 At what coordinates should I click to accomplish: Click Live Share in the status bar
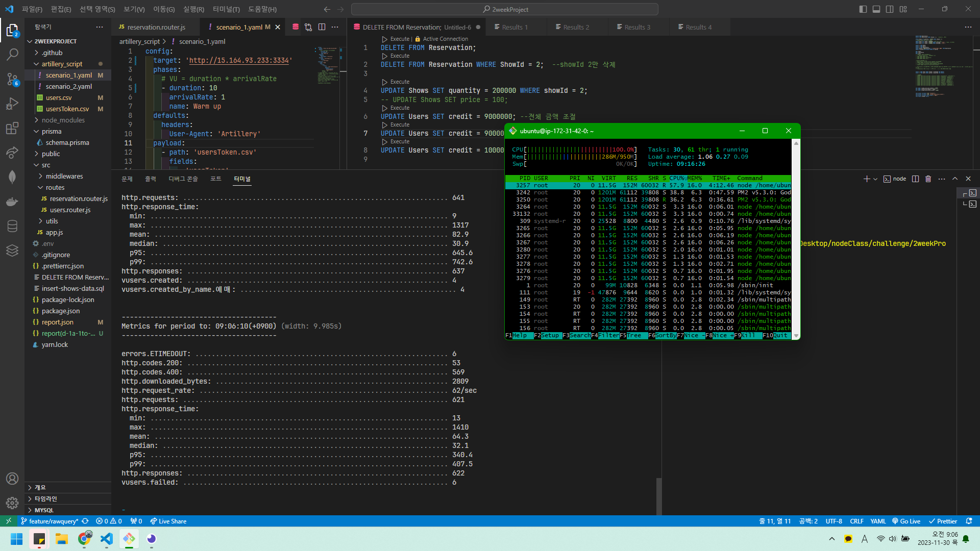point(168,521)
